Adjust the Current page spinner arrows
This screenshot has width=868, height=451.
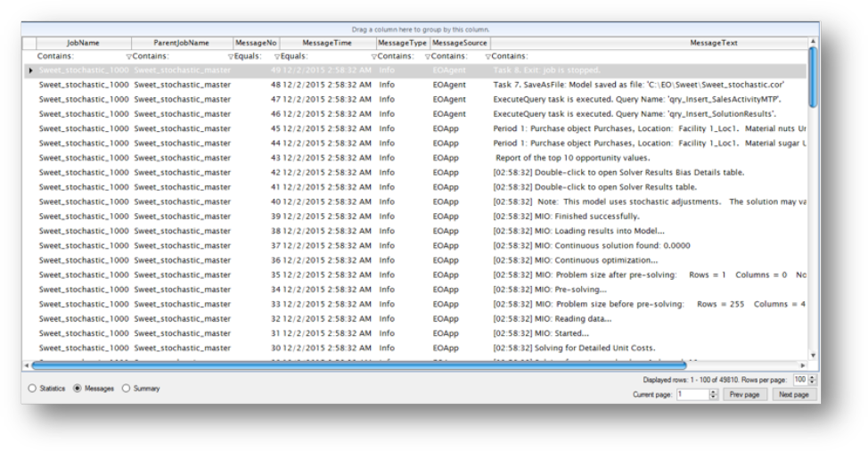click(x=713, y=394)
